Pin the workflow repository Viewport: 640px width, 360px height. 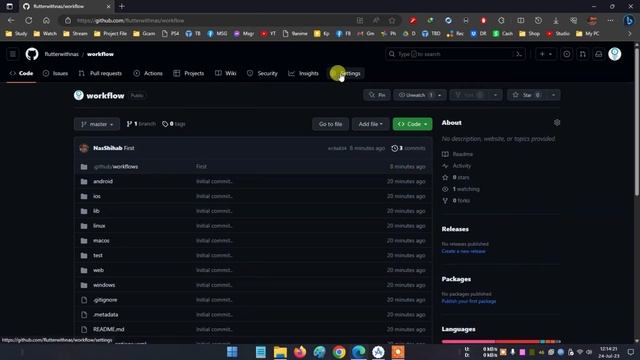click(x=377, y=95)
